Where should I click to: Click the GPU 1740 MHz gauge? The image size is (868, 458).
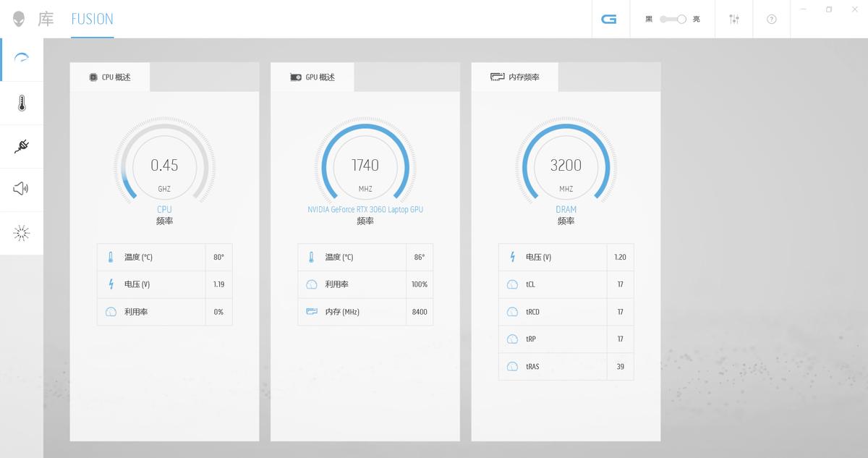(x=365, y=166)
